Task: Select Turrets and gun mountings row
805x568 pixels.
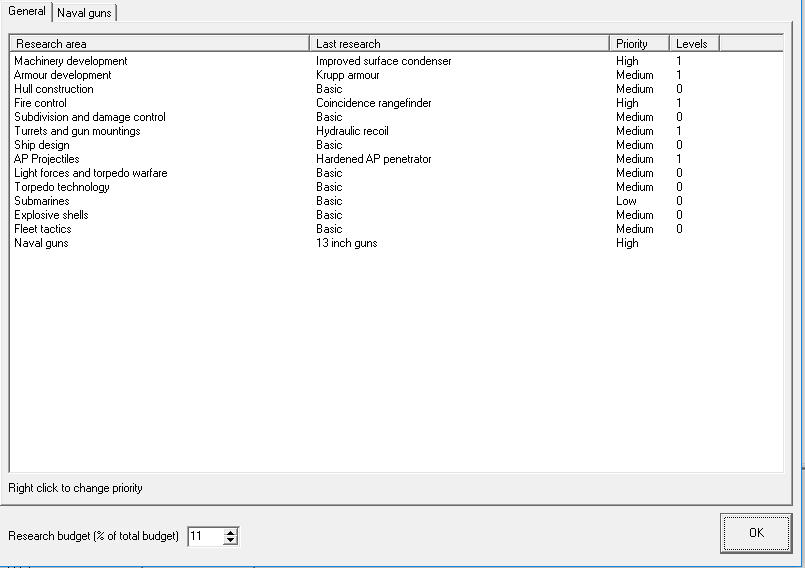Action: (77, 131)
